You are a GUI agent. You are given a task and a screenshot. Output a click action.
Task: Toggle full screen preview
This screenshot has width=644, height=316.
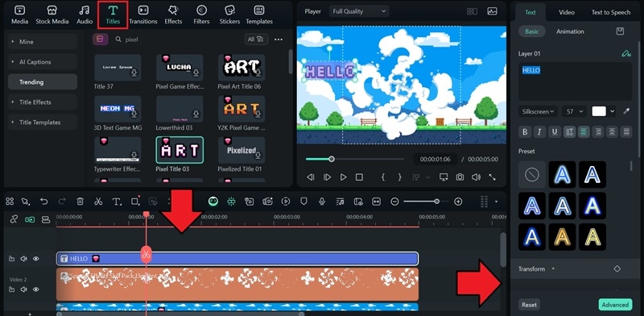click(492, 177)
